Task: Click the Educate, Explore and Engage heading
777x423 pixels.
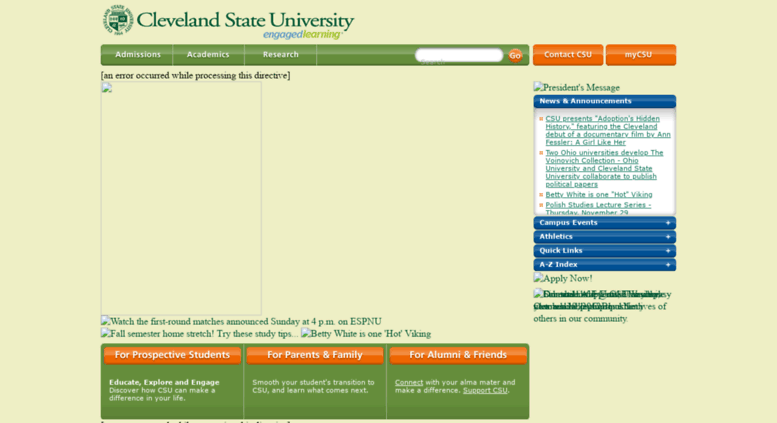Action: [x=164, y=382]
